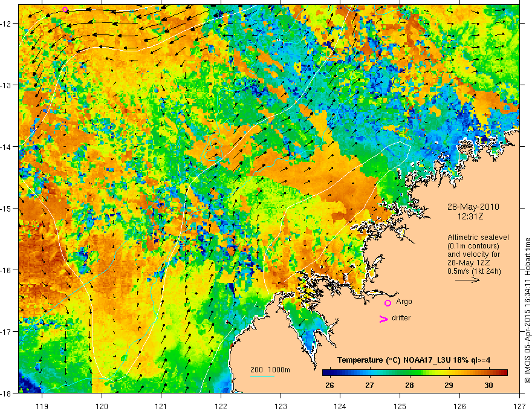Click the '12:31Z' time text
Screen dimensions: 532x411
click(470, 216)
